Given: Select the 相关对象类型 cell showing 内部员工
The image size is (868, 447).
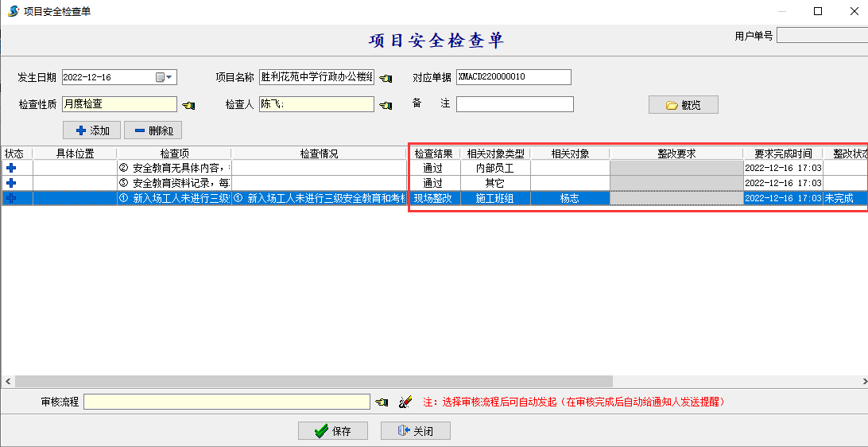Looking at the screenshot, I should pyautogui.click(x=494, y=169).
